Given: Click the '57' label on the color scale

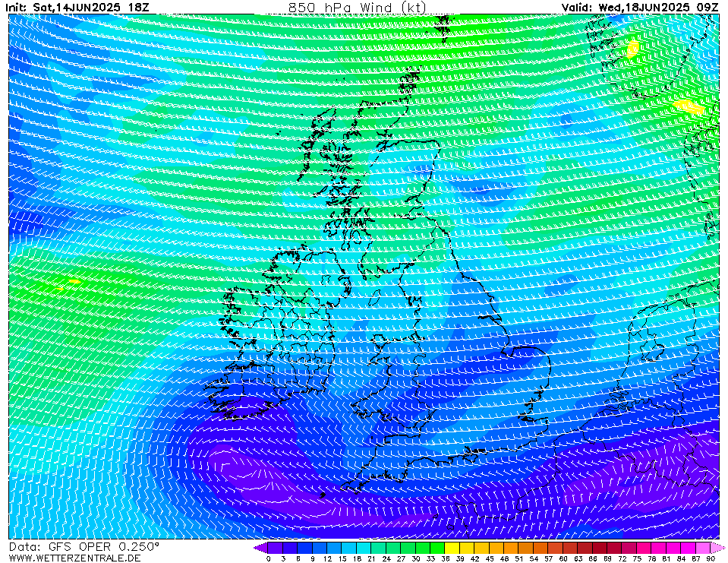Looking at the screenshot, I should pyautogui.click(x=549, y=558).
